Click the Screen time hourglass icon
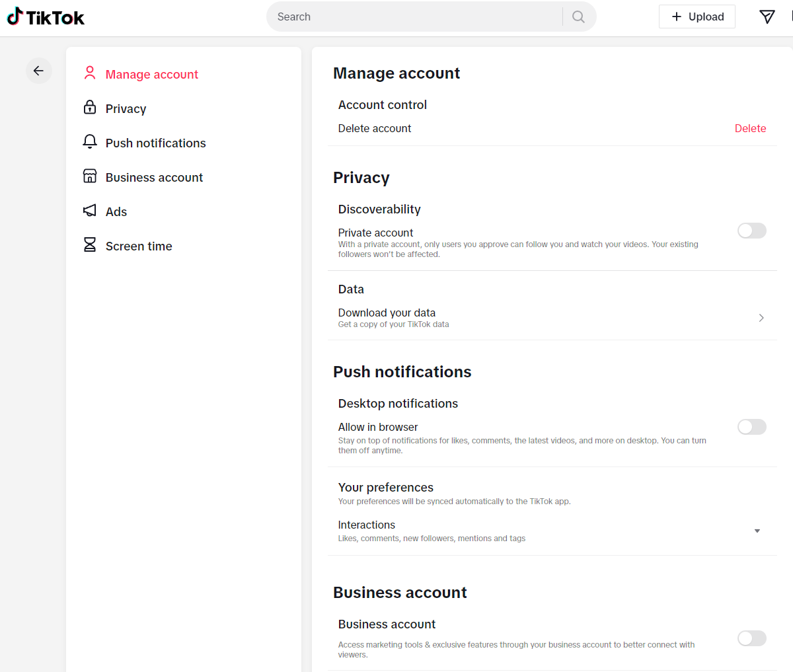The image size is (793, 672). 90,245
